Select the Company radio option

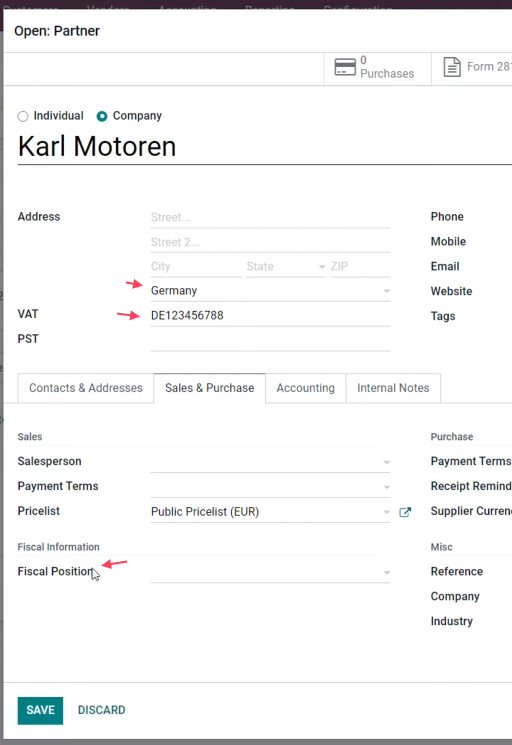(x=102, y=116)
